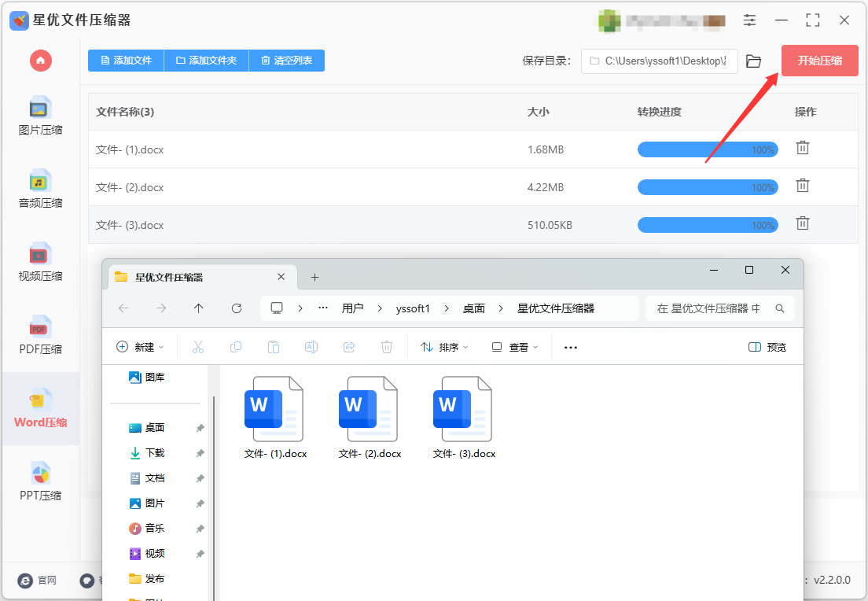Select 文件- (2).docx thumbnail in Explorer
Viewport: 868px width, 601px height.
click(370, 418)
